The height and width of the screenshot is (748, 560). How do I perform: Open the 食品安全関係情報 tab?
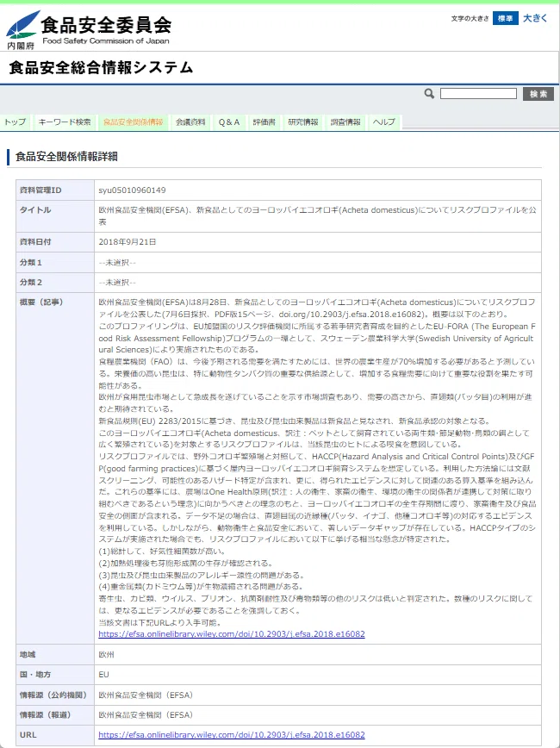coord(133,122)
